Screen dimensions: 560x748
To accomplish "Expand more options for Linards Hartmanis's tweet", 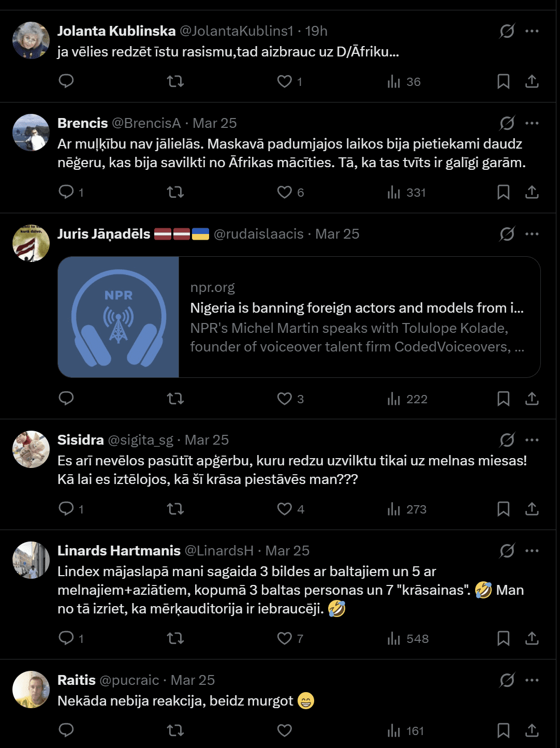I will (x=532, y=551).
